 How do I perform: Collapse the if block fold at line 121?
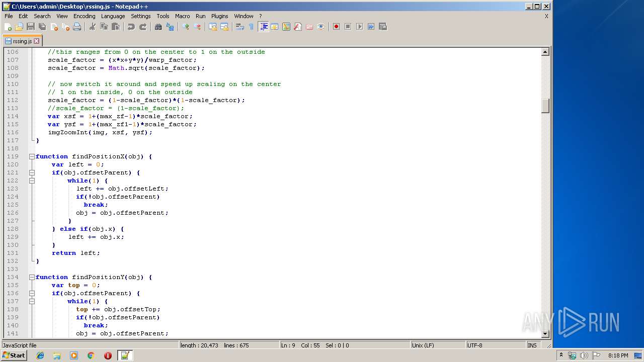tap(32, 172)
